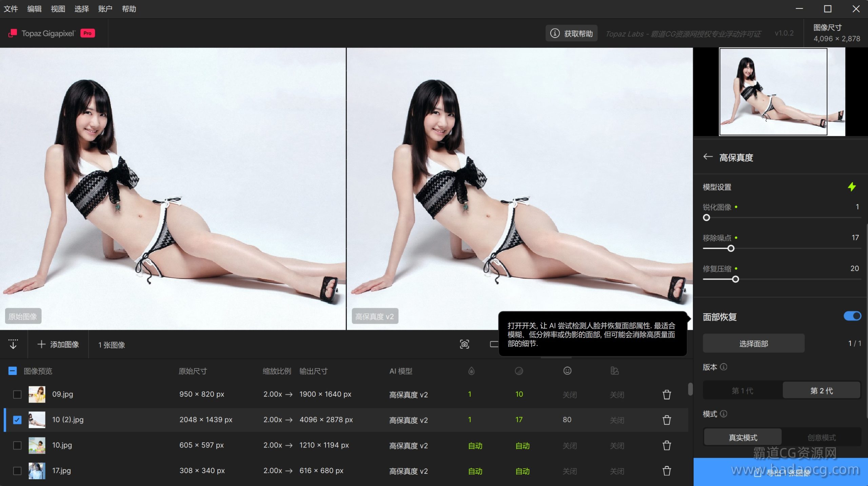The width and height of the screenshot is (868, 486).
Task: Click the navigator thumbnail preview
Action: tap(773, 92)
